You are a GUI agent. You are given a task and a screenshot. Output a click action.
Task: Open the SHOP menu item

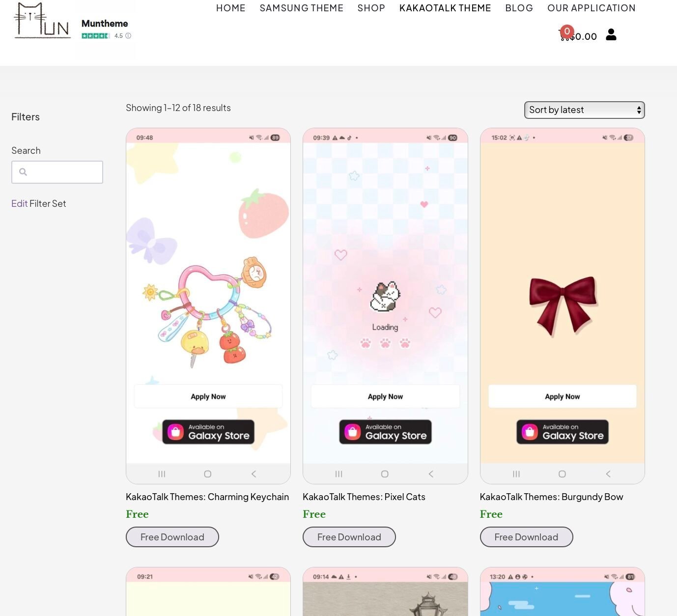pyautogui.click(x=371, y=8)
